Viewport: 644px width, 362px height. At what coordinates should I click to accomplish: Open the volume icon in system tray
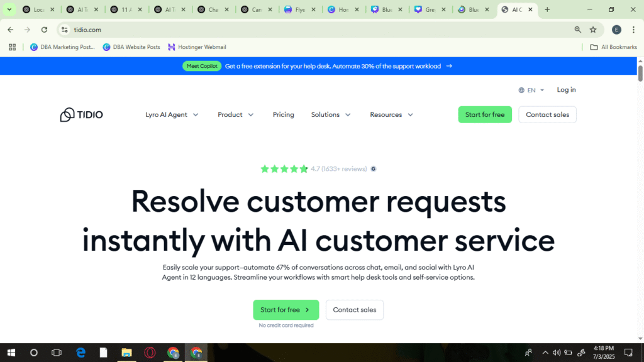tap(557, 353)
